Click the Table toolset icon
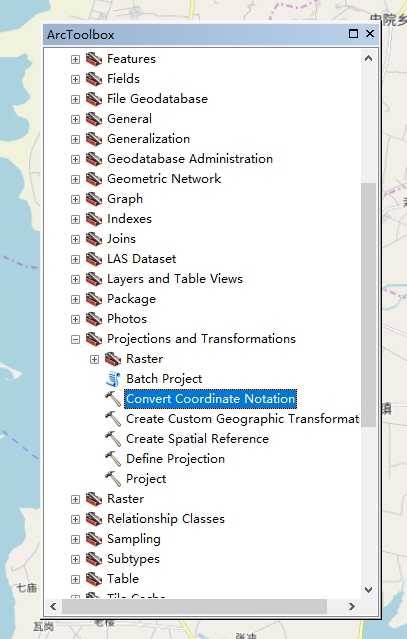Screen dimensions: 407x639 (x=94, y=579)
